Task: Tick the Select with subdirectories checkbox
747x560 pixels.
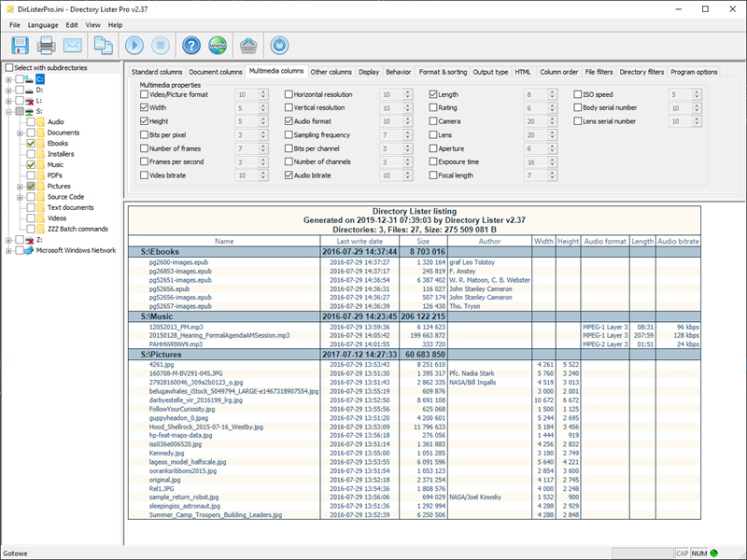Action: click(x=9, y=68)
